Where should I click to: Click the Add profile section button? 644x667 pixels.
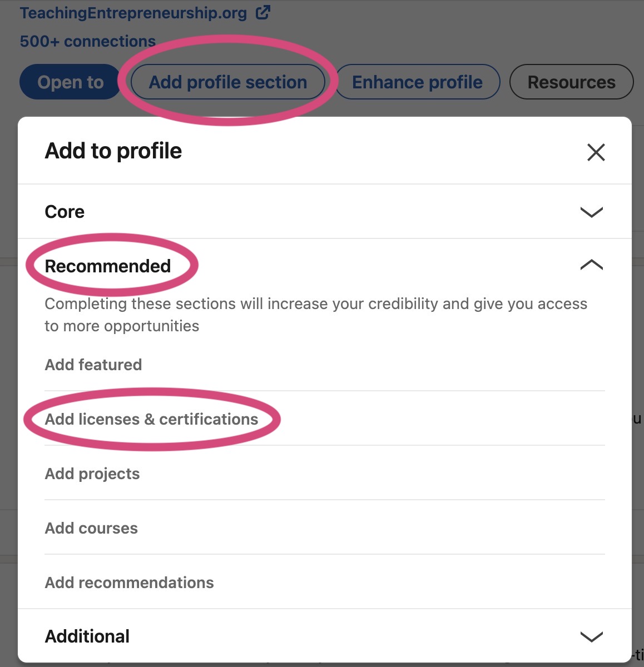pos(228,82)
